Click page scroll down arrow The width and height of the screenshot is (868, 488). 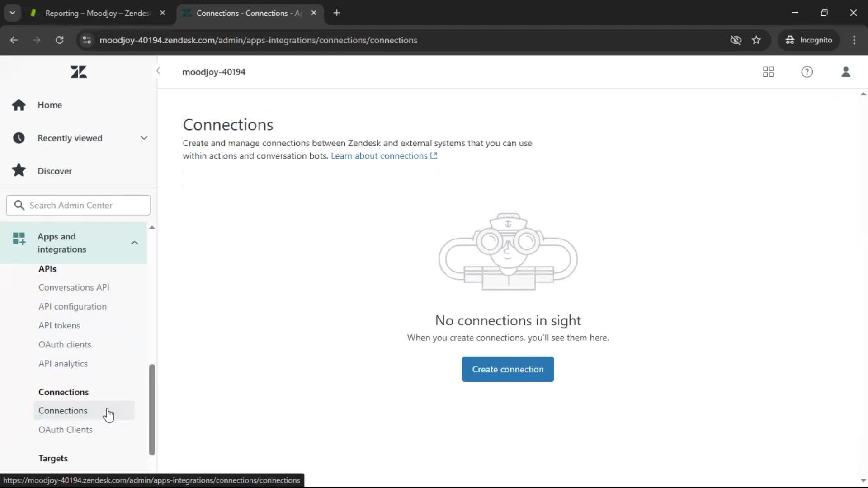click(x=863, y=481)
